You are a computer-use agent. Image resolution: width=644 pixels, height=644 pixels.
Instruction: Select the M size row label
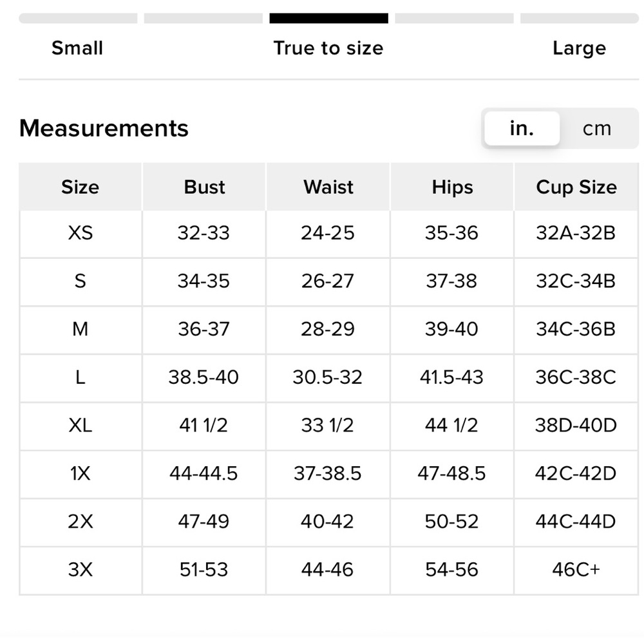[x=80, y=329]
